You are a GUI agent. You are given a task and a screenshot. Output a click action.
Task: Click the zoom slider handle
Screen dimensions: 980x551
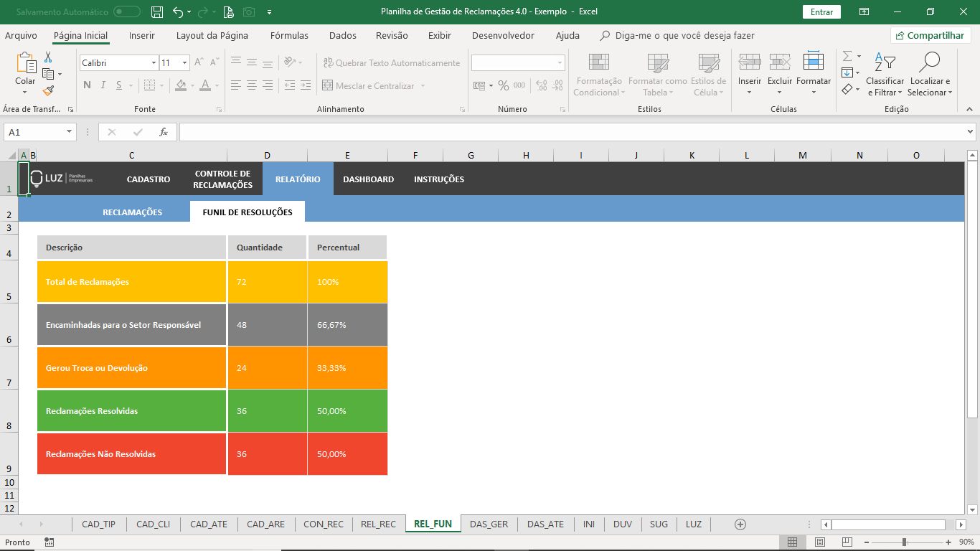click(905, 542)
